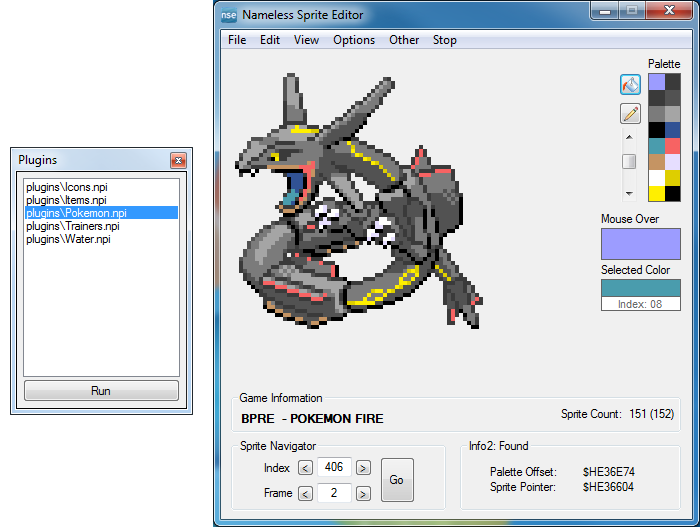Open the Options menu
This screenshot has width=700, height=527.
click(x=354, y=40)
